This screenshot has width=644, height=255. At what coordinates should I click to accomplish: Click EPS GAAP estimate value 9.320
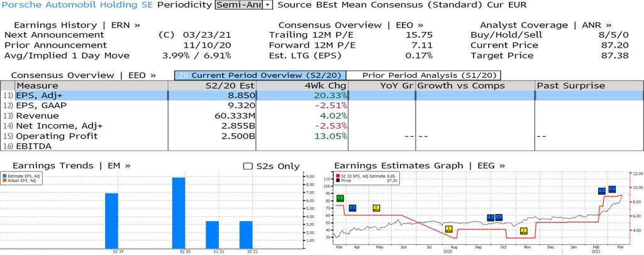click(x=241, y=106)
